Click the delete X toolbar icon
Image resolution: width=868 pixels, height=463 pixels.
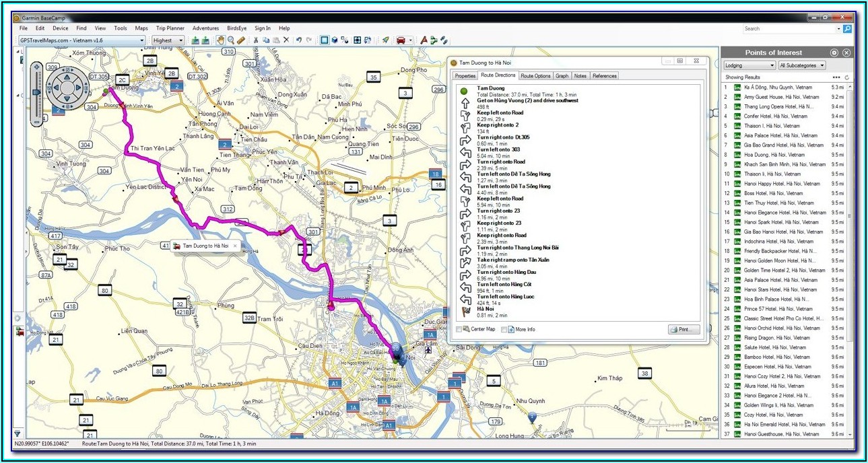286,40
